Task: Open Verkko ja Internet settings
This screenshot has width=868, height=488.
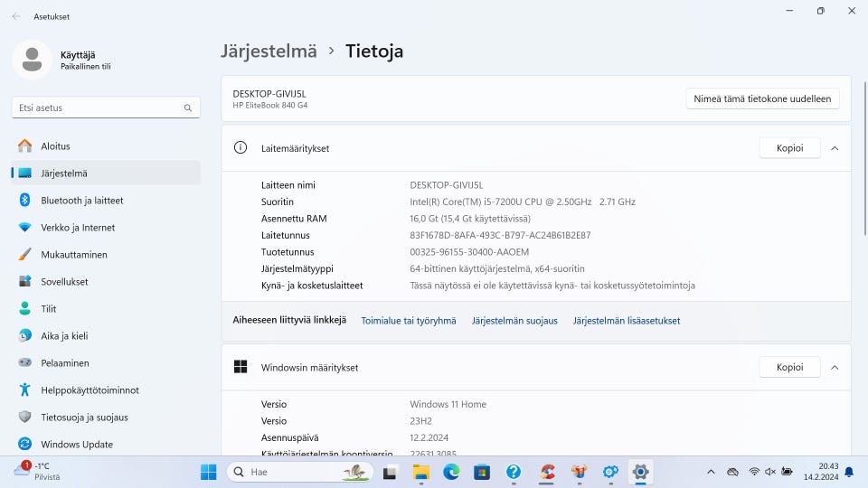Action: click(106, 228)
